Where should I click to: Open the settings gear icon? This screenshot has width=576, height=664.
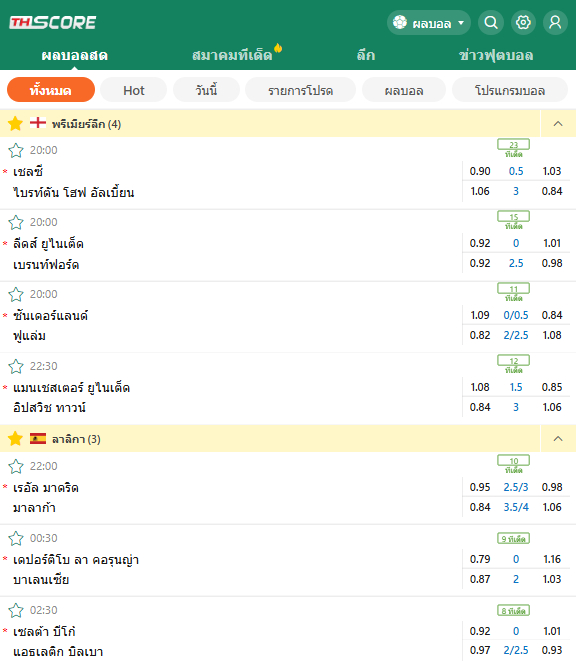pos(523,22)
